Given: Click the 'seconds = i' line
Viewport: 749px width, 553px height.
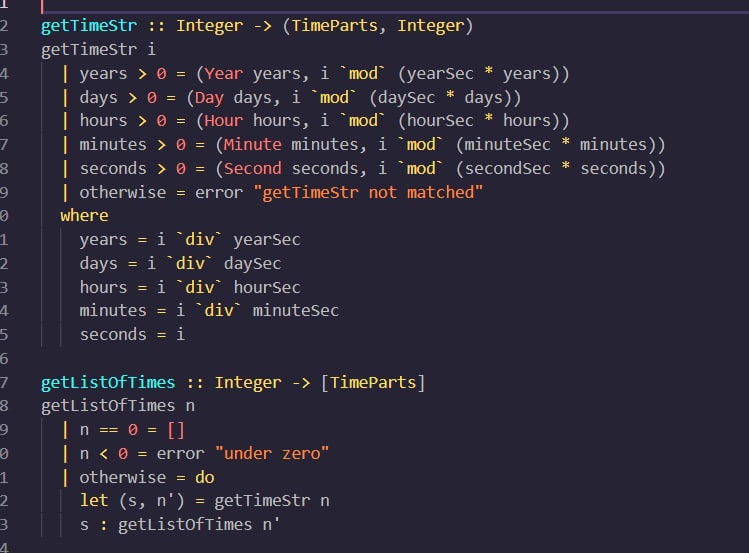Looking at the screenshot, I should [x=132, y=334].
